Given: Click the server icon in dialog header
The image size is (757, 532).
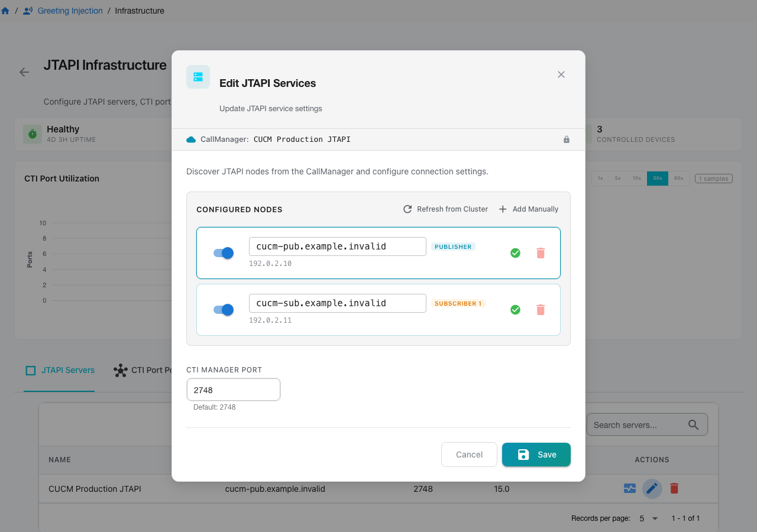Looking at the screenshot, I should [x=198, y=77].
